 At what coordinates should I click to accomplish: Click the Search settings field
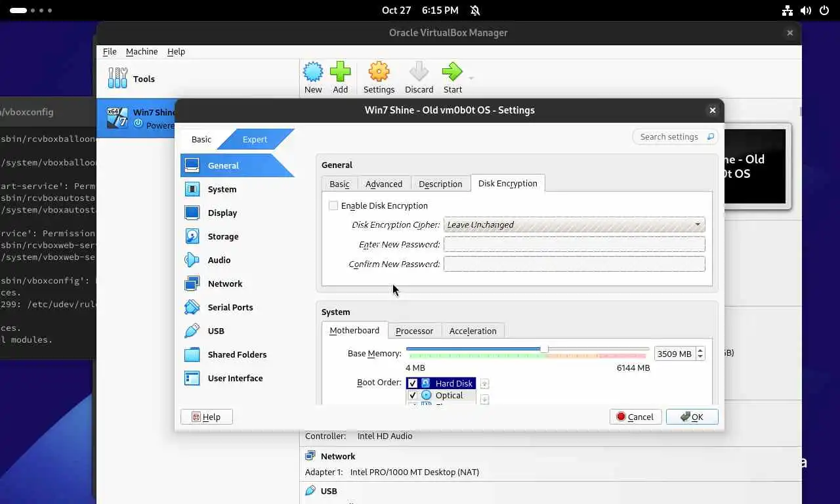[x=675, y=136]
